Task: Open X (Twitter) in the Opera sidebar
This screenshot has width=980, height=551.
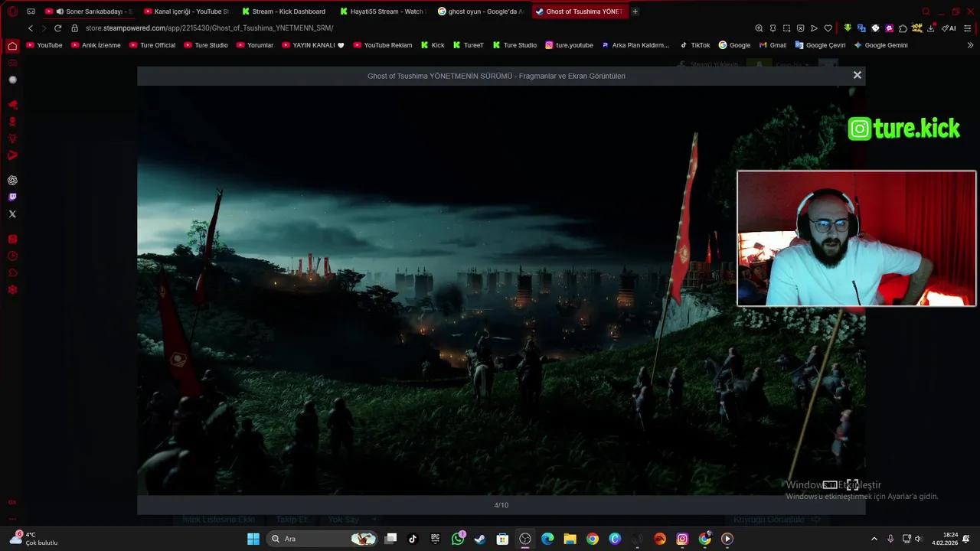Action: [12, 214]
